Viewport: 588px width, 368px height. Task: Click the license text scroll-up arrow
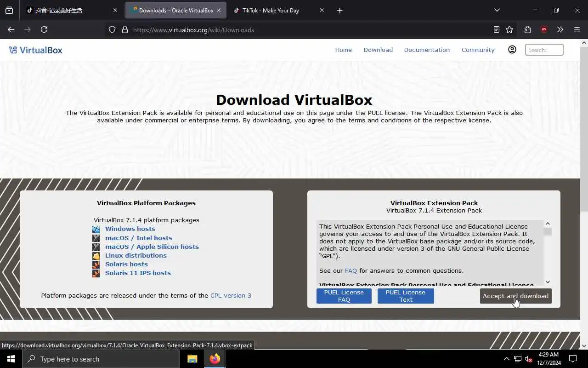(x=548, y=224)
